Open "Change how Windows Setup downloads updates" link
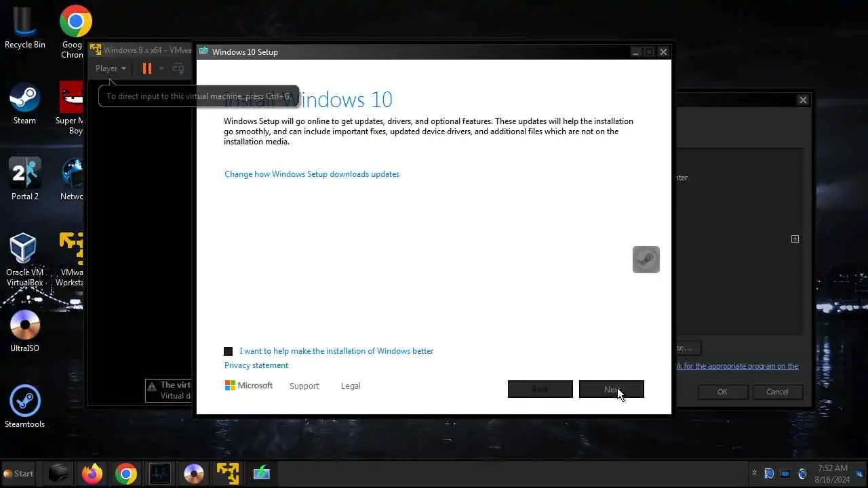Screen dimensions: 868x488 point(312,174)
